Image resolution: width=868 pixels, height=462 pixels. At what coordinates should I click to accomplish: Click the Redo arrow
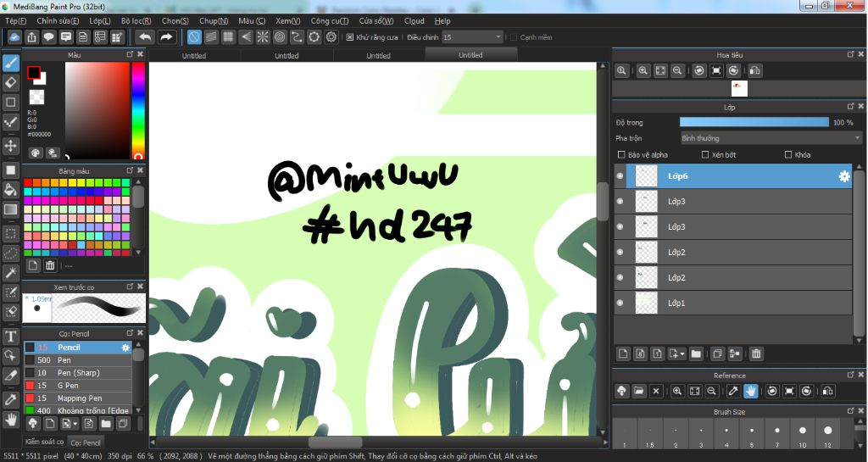point(166,37)
